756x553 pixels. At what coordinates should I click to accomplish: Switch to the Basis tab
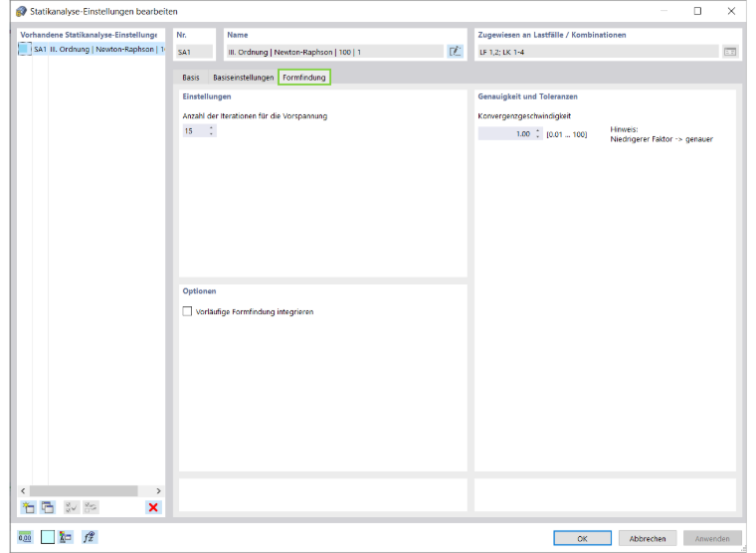(x=191, y=78)
